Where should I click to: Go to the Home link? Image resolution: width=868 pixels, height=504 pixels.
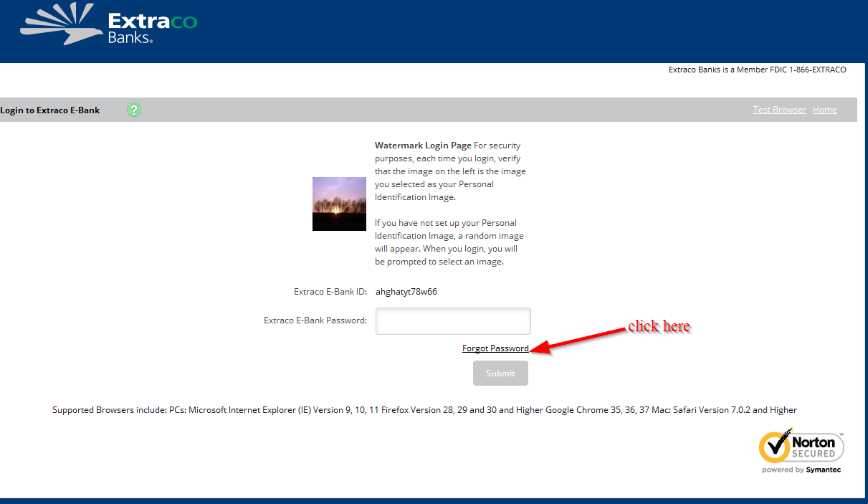[824, 110]
